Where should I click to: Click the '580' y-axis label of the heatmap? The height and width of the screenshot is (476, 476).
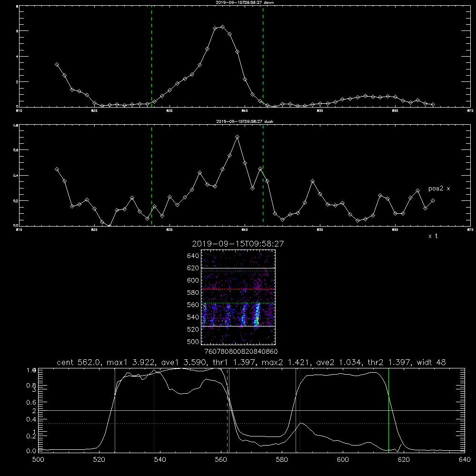[193, 293]
